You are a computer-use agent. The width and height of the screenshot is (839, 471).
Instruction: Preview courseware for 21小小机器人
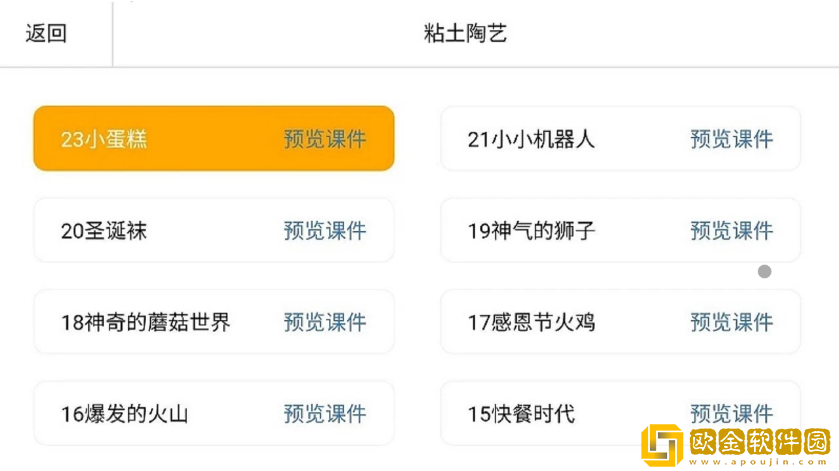tap(731, 139)
